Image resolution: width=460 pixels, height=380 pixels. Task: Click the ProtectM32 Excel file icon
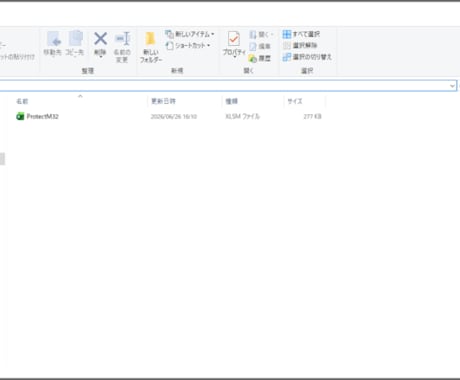click(x=20, y=116)
